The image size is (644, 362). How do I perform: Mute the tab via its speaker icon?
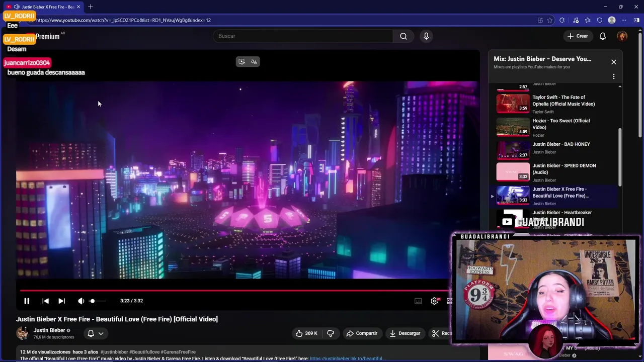click(x=17, y=7)
